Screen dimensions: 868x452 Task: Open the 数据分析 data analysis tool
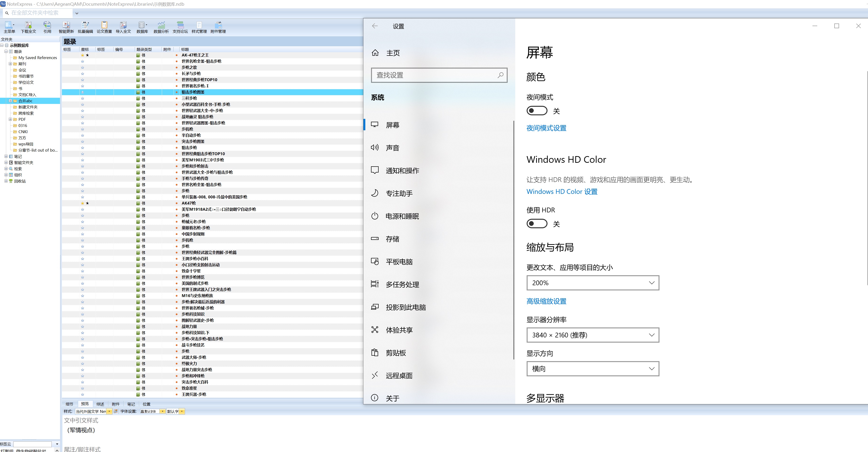click(x=161, y=27)
